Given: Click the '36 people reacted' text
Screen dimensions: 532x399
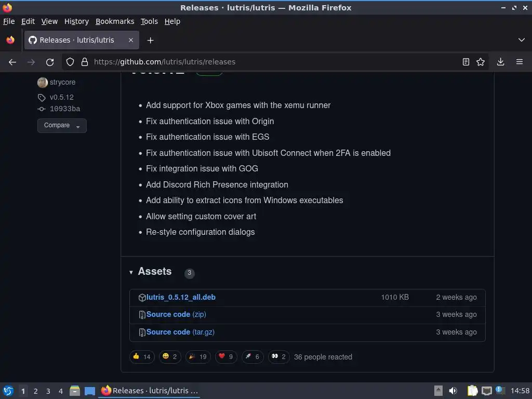Looking at the screenshot, I should 323,357.
